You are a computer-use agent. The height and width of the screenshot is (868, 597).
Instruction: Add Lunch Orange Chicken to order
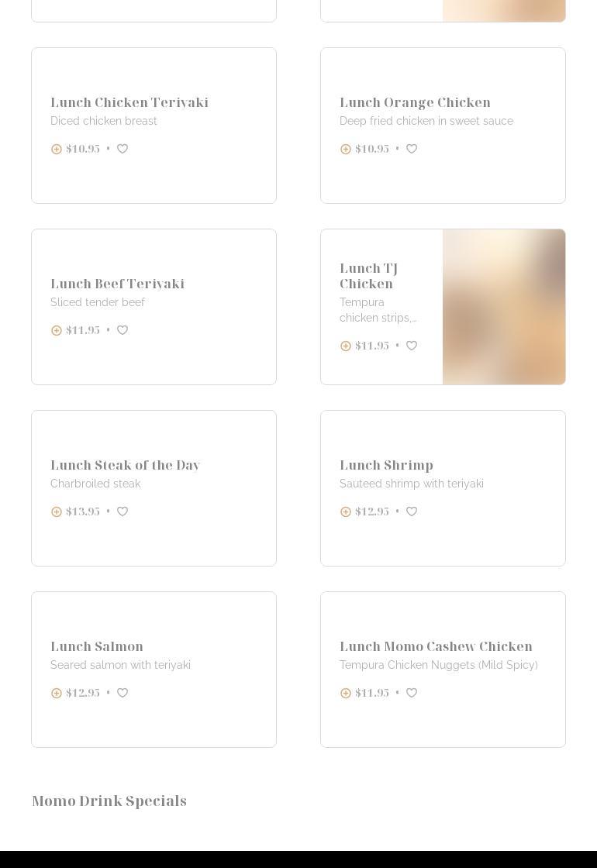pos(346,149)
